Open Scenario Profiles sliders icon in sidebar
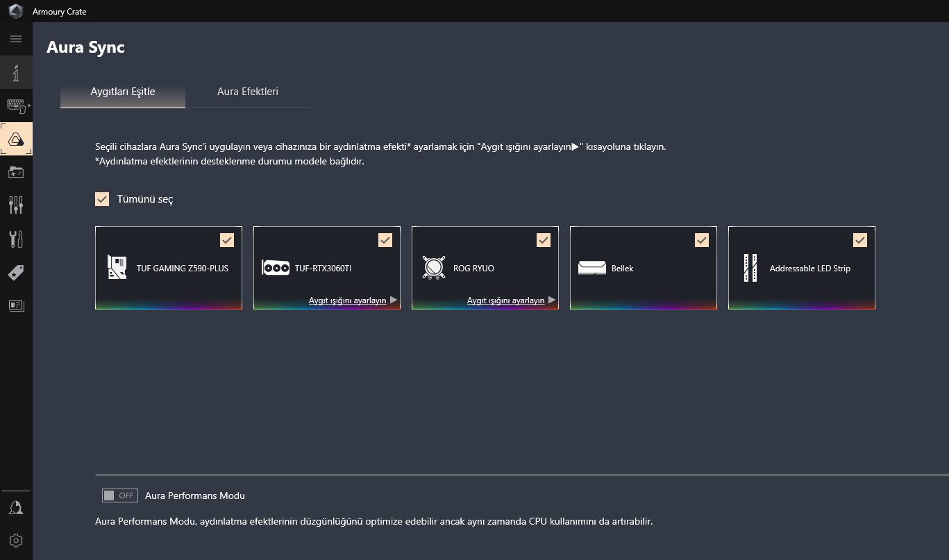Screen dimensions: 949x560 (16, 205)
